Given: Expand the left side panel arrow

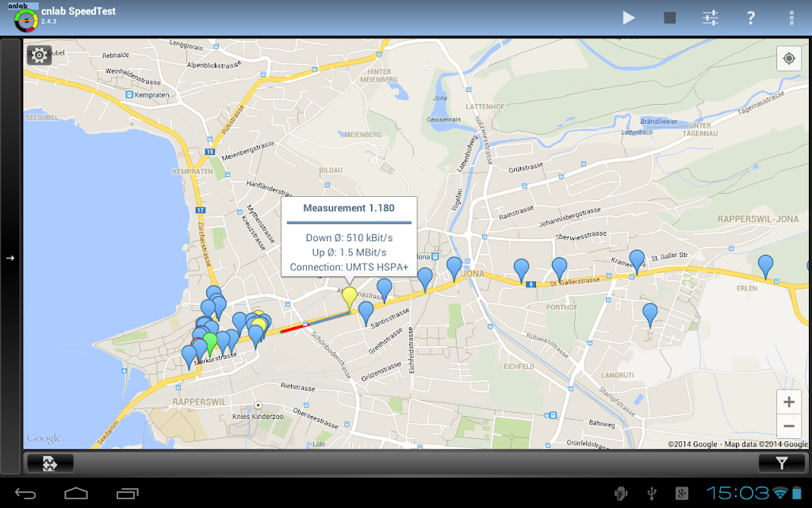Looking at the screenshot, I should (10, 258).
